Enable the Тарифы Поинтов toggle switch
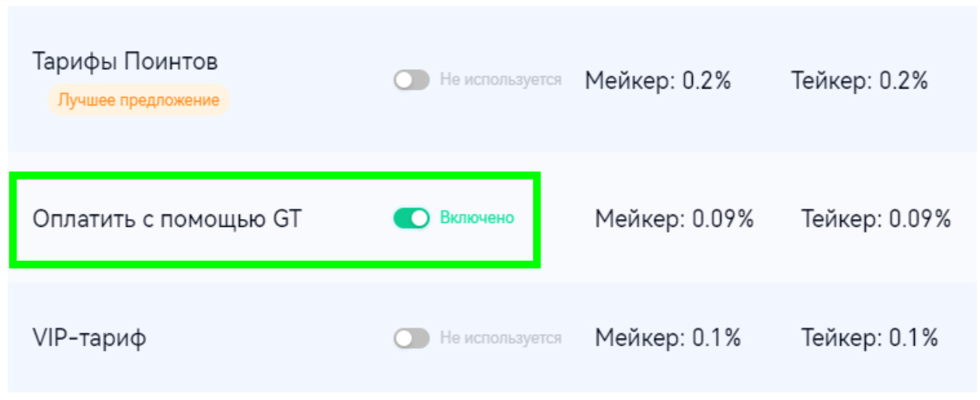The width and height of the screenshot is (980, 400). click(x=411, y=80)
